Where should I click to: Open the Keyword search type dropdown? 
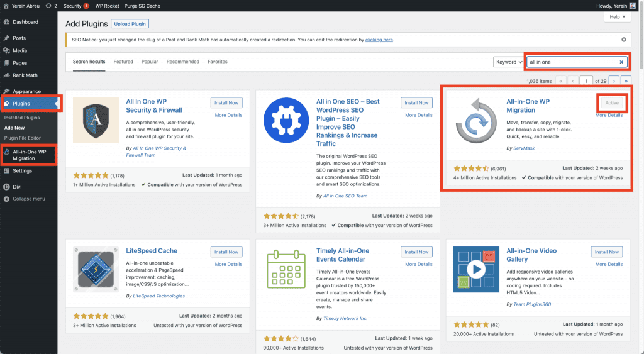509,62
